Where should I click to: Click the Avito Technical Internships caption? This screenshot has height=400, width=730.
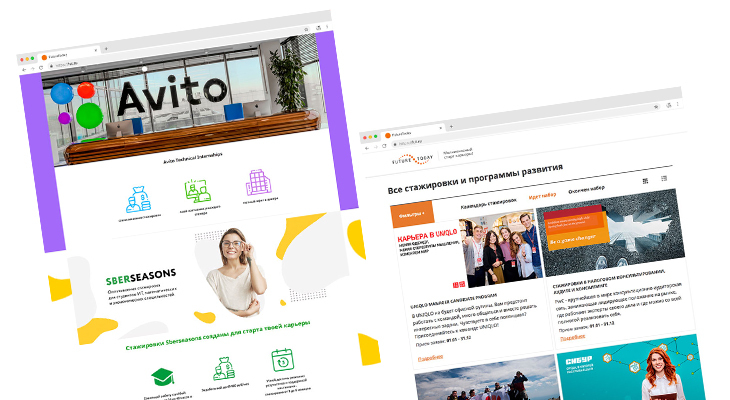[x=192, y=158]
